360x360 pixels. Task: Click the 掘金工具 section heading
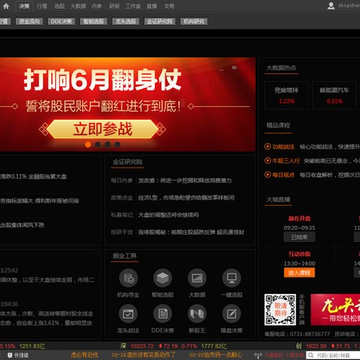[124, 256]
